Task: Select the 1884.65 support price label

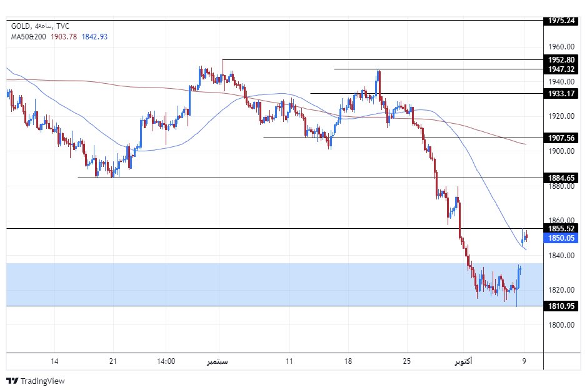Action: [x=561, y=178]
